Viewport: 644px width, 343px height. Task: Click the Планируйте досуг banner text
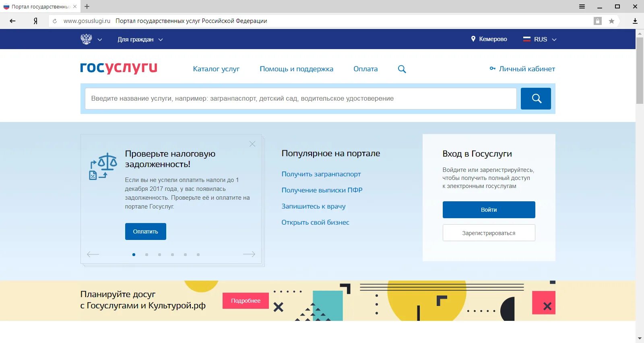click(x=143, y=300)
